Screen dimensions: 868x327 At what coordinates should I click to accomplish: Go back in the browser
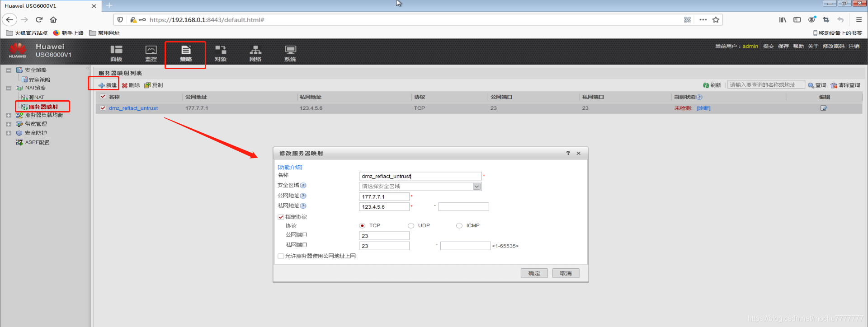pyautogui.click(x=9, y=19)
